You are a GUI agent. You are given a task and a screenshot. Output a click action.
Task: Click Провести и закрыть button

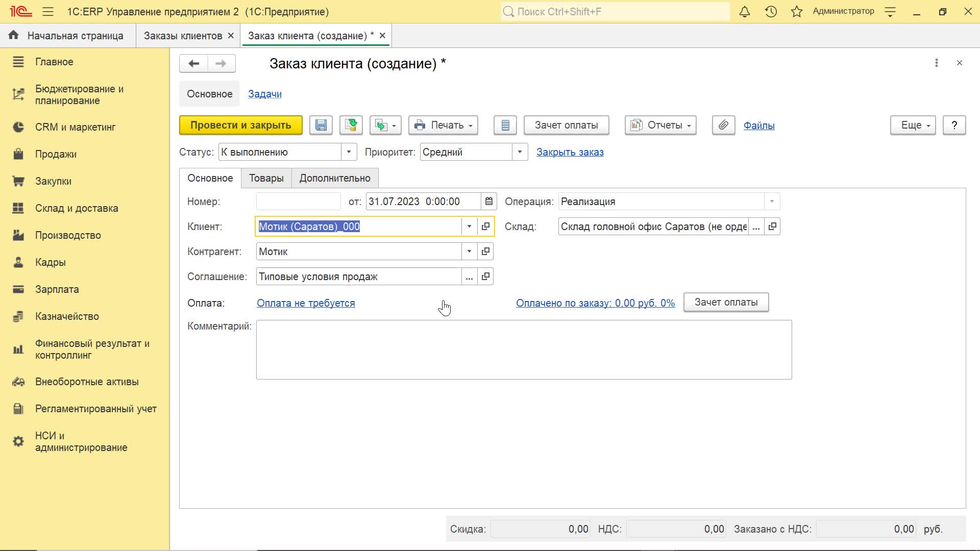coord(241,125)
